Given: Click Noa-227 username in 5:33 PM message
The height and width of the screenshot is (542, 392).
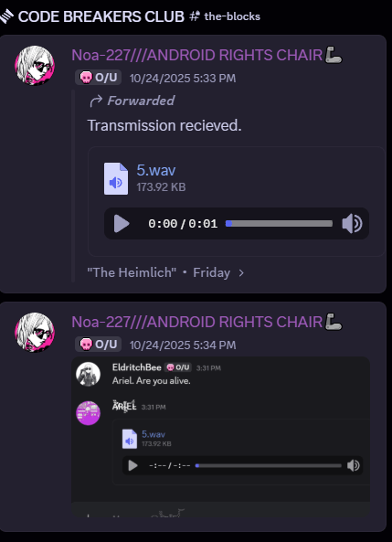Looking at the screenshot, I should 197,55.
